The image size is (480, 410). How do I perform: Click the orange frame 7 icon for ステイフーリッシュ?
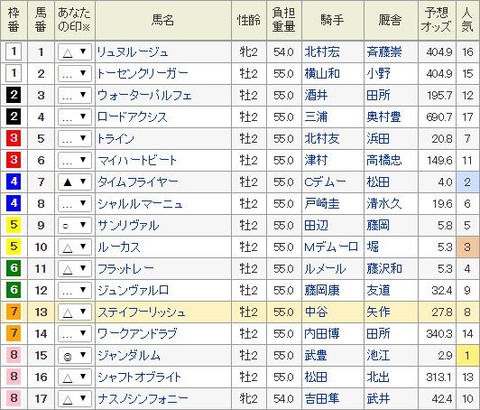pyautogui.click(x=14, y=311)
